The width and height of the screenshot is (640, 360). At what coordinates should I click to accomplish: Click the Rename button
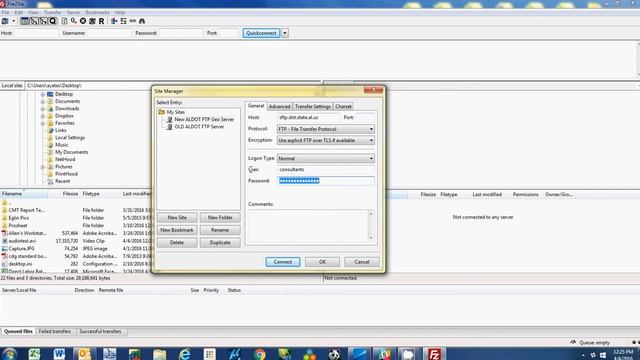[220, 230]
